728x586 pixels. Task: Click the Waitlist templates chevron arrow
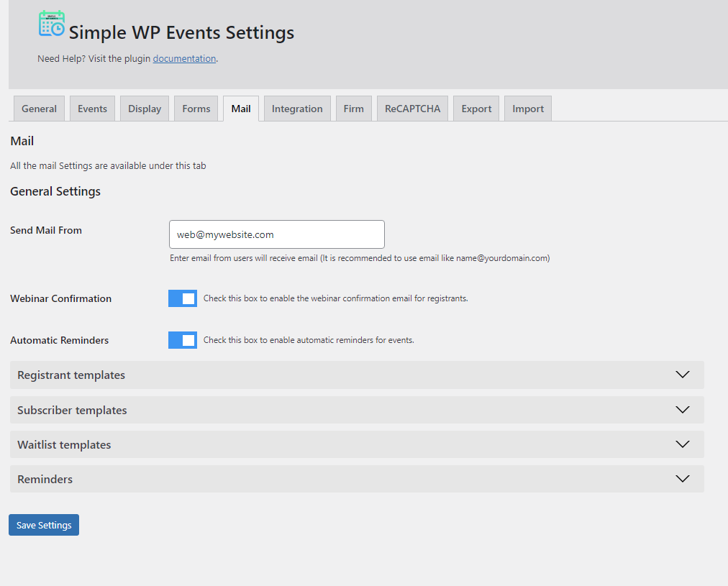click(x=683, y=444)
